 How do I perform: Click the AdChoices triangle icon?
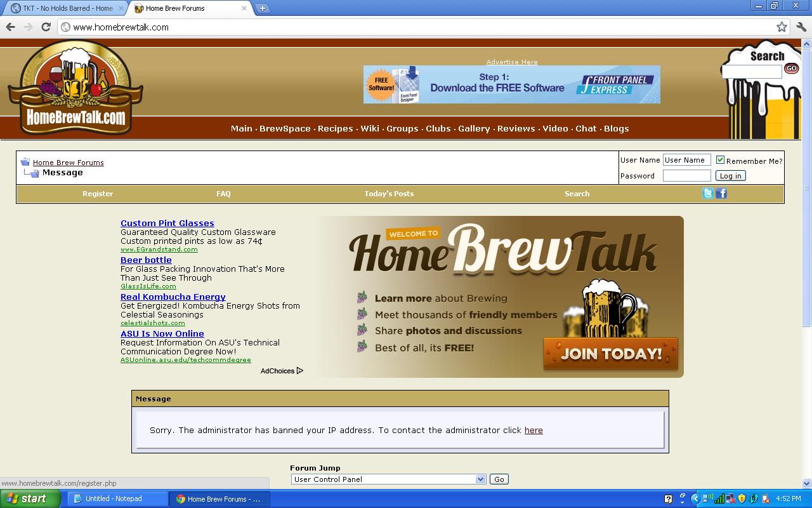click(x=300, y=371)
